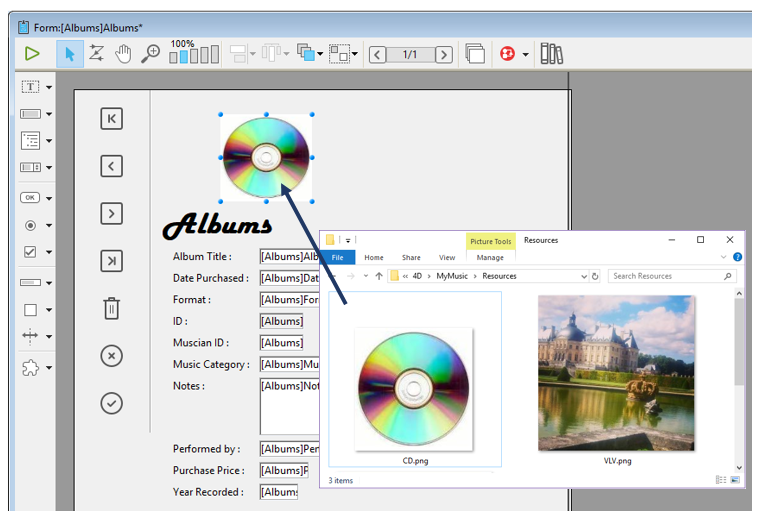The width and height of the screenshot is (762, 516).
Task: Select the VLV.png thumbnail
Action: click(x=616, y=374)
